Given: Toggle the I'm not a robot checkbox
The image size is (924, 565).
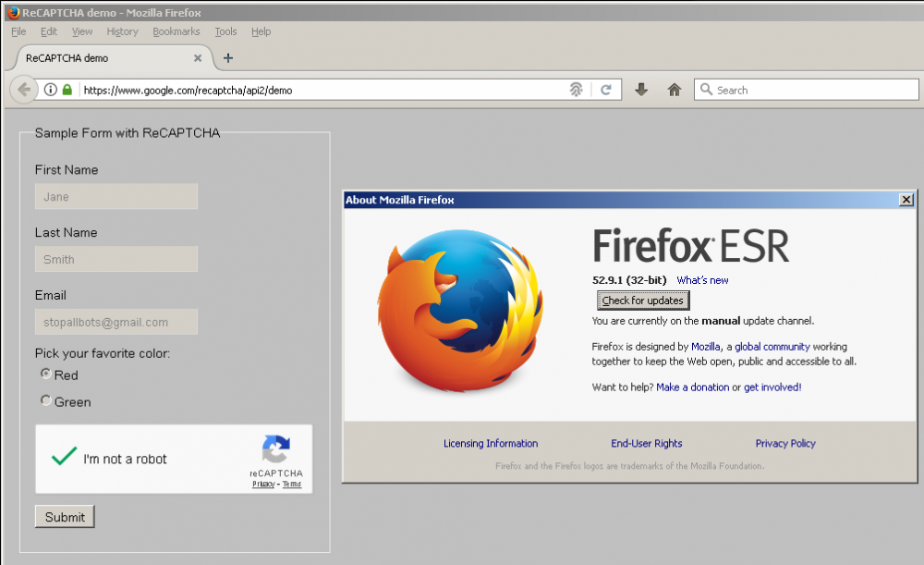Looking at the screenshot, I should 64,458.
